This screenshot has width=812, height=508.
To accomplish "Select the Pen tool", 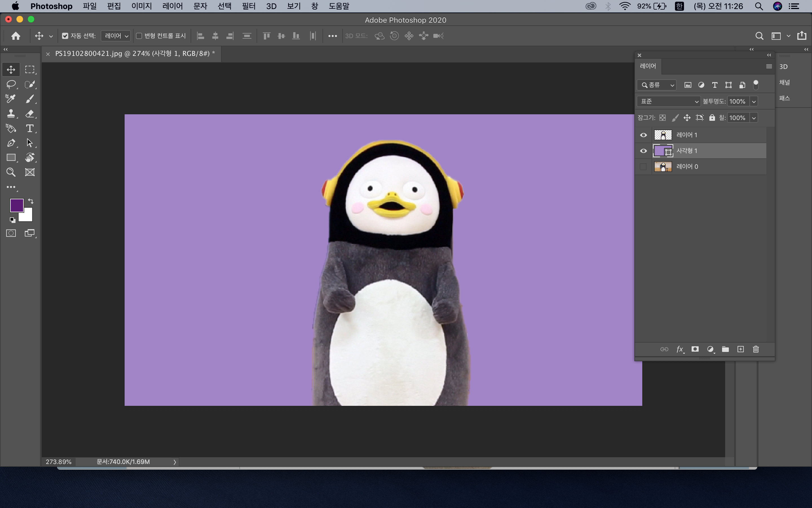I will 11,143.
